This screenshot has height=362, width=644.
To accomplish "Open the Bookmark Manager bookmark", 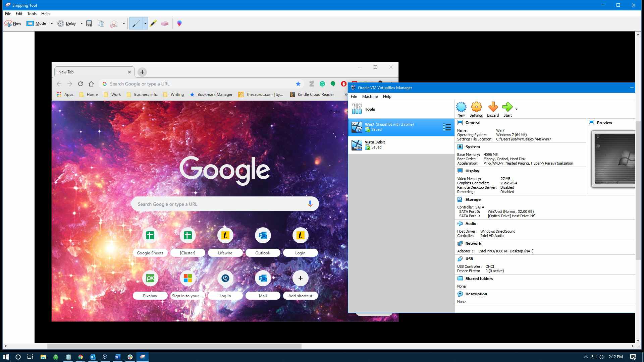I will click(211, 95).
